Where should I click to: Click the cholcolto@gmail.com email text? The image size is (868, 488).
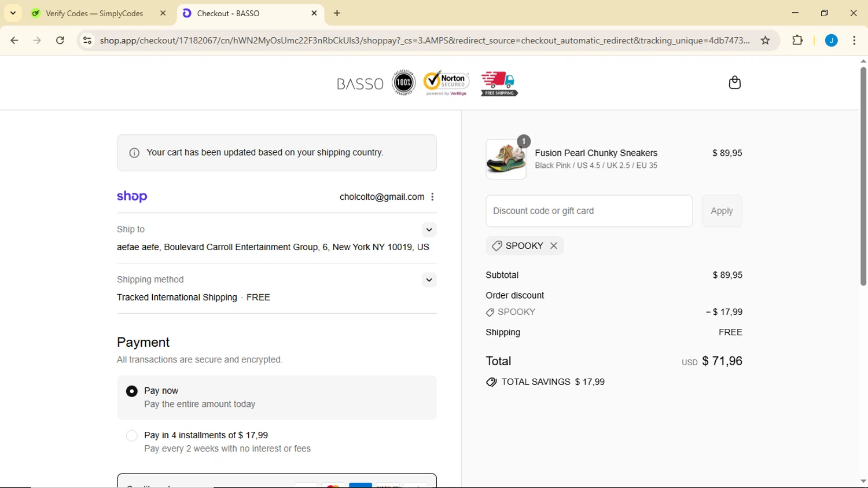click(x=382, y=197)
